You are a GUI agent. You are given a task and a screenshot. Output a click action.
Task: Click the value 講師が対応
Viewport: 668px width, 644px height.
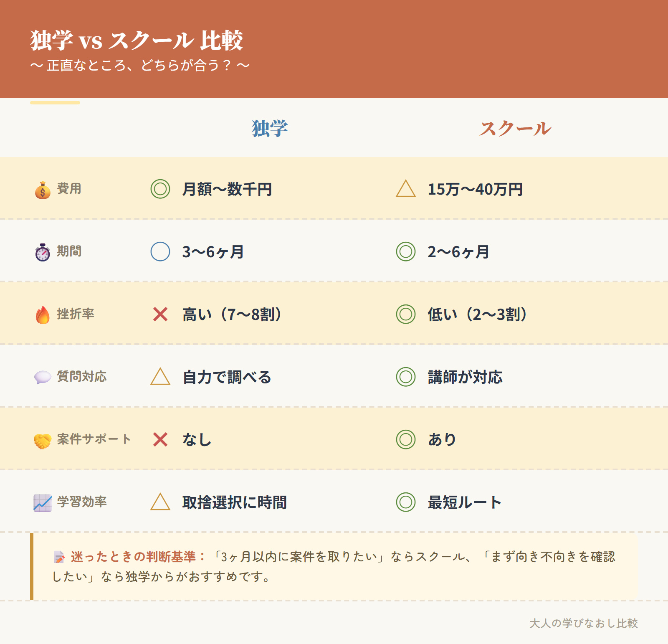coord(466,377)
